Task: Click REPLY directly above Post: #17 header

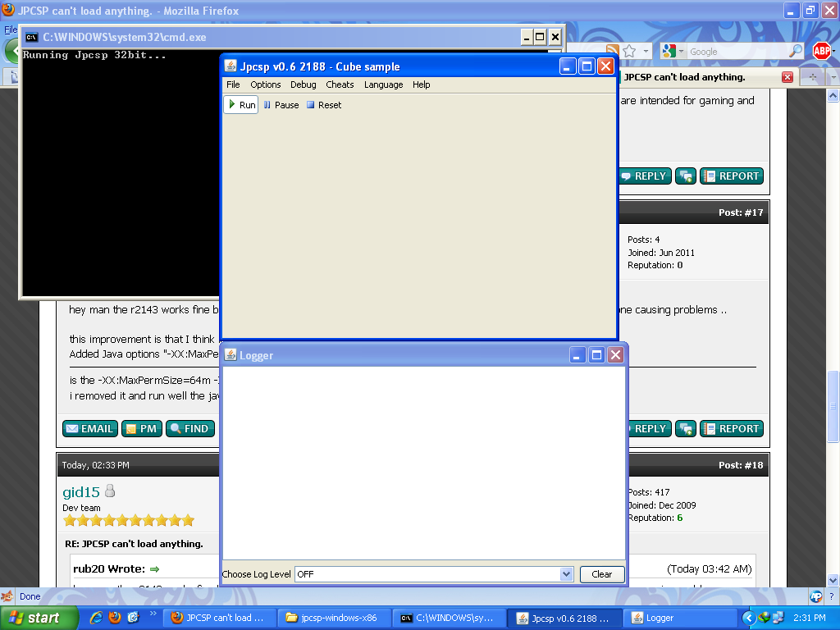Action: point(645,176)
